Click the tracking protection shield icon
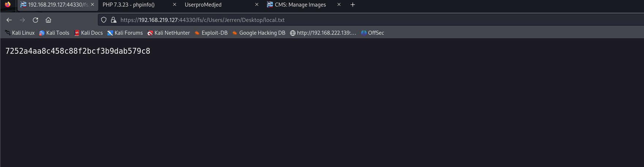Image resolution: width=644 pixels, height=167 pixels. tap(104, 20)
